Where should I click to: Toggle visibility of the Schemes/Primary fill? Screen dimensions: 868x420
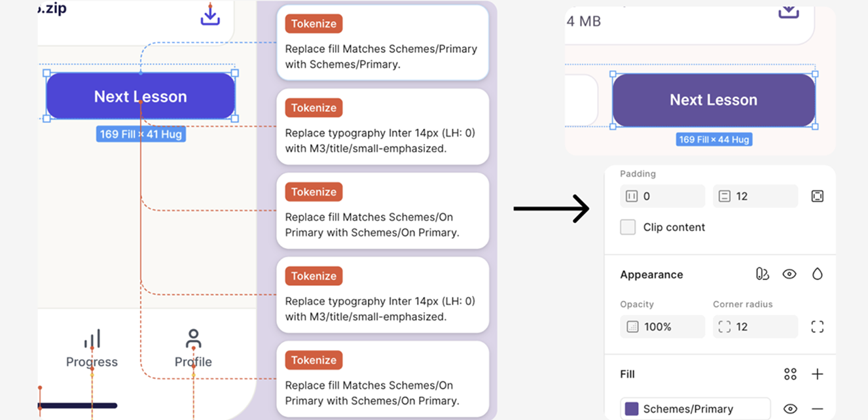790,409
